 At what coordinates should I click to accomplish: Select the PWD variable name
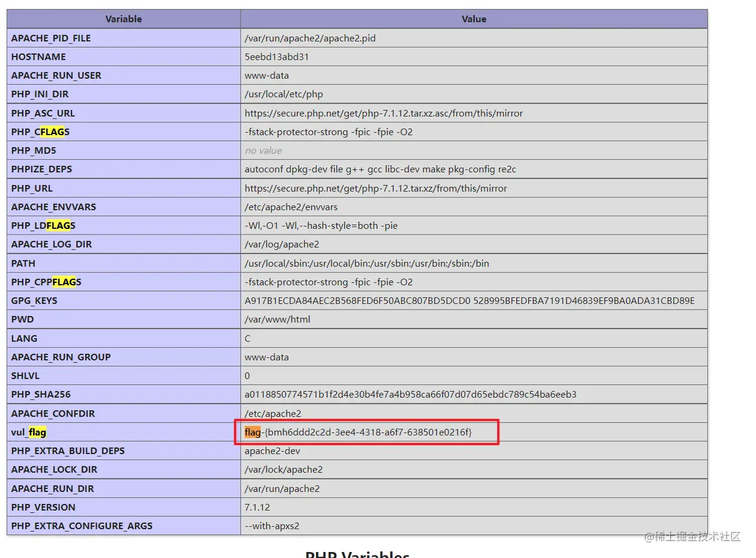pyautogui.click(x=23, y=320)
